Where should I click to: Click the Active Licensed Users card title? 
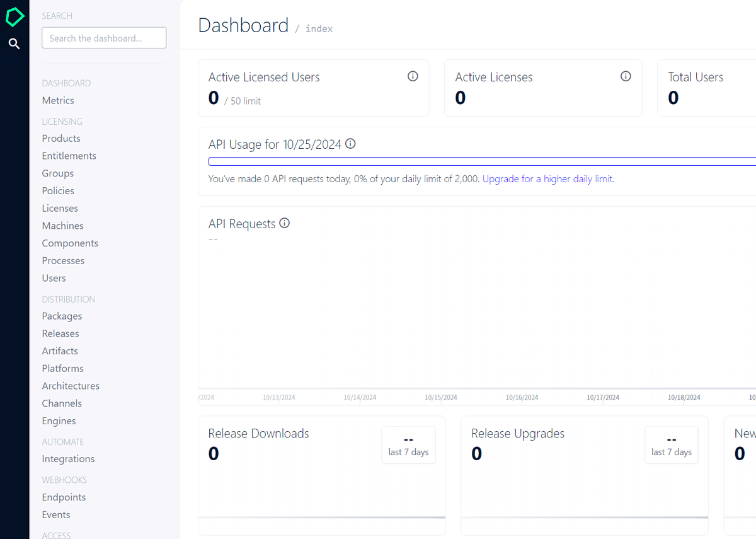264,77
